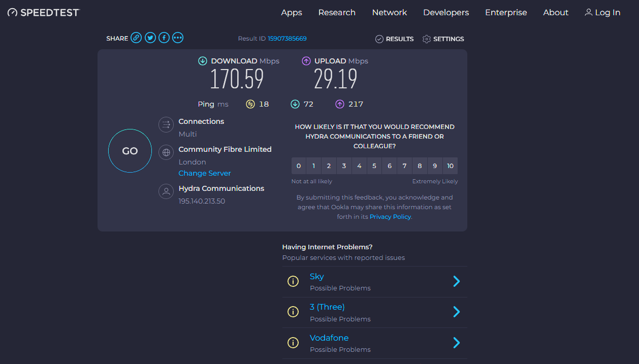
Task: Share result via Twitter icon
Action: pyautogui.click(x=150, y=38)
